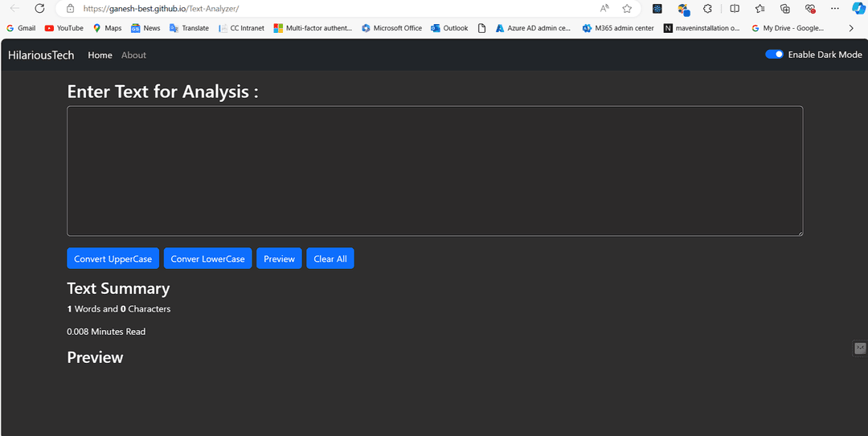
Task: Add this page to favorites star
Action: [627, 8]
